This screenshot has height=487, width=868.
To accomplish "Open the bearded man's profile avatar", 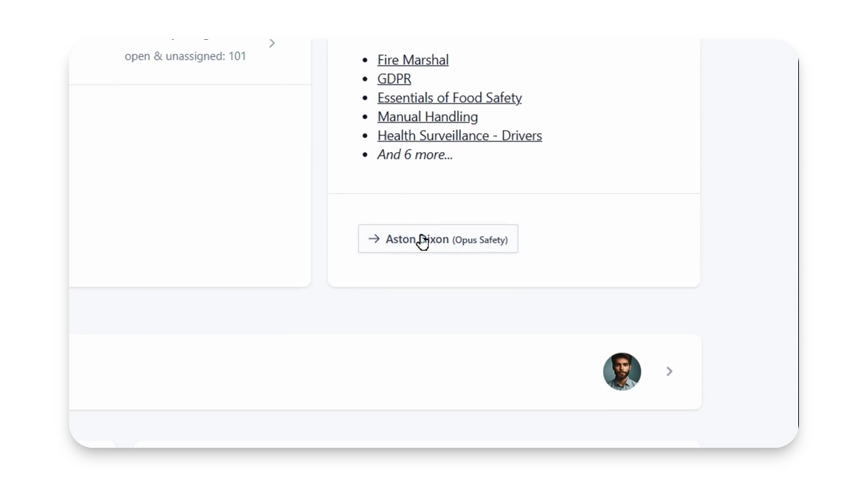I will [x=622, y=371].
